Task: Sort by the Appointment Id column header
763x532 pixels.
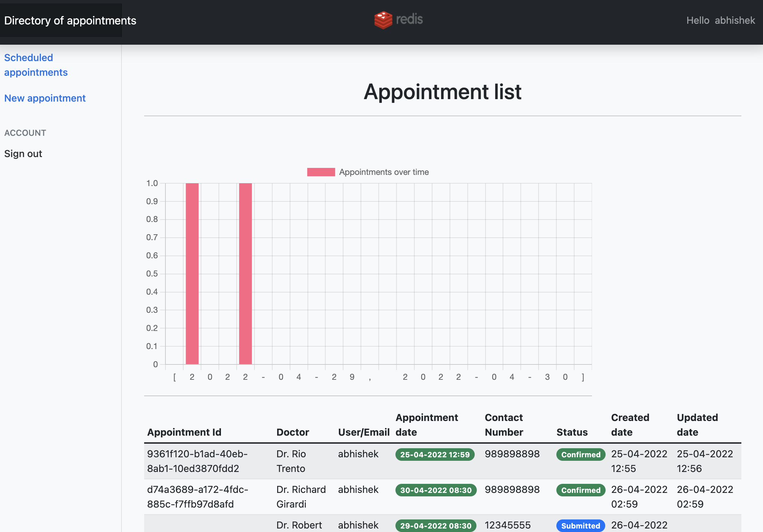Action: click(x=184, y=432)
